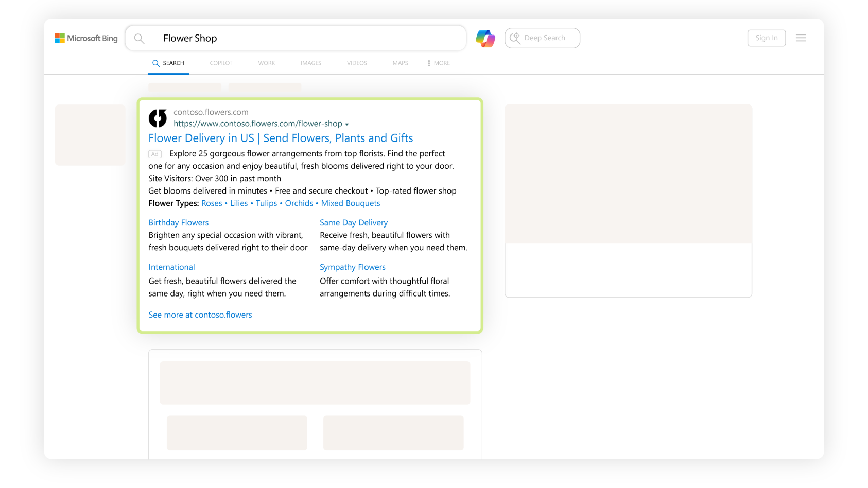Open the Flower Delivery in US headline link
Image resolution: width=868 pixels, height=488 pixels.
pos(281,138)
